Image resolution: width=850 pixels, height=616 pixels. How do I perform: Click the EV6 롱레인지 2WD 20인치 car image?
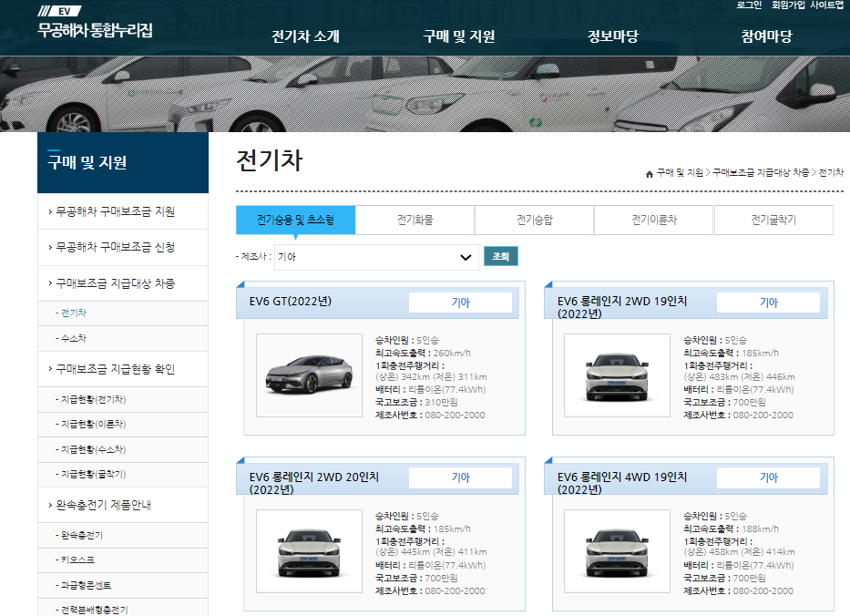pyautogui.click(x=309, y=551)
